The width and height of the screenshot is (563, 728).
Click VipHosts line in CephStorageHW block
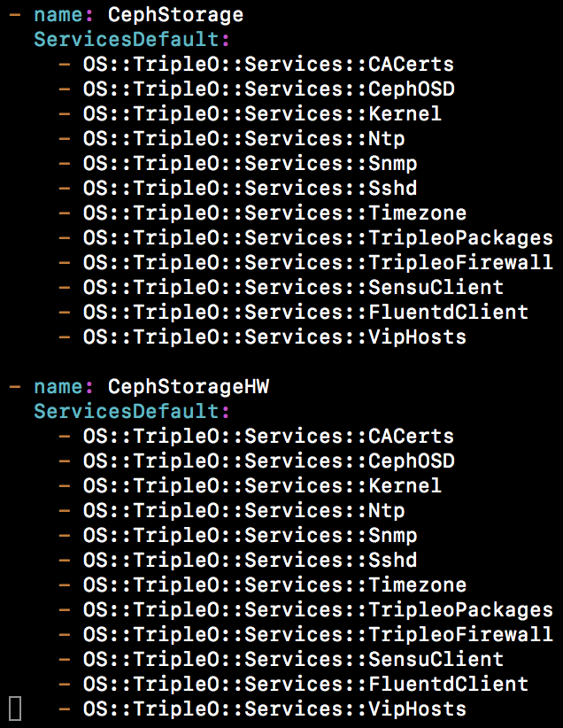[274, 709]
